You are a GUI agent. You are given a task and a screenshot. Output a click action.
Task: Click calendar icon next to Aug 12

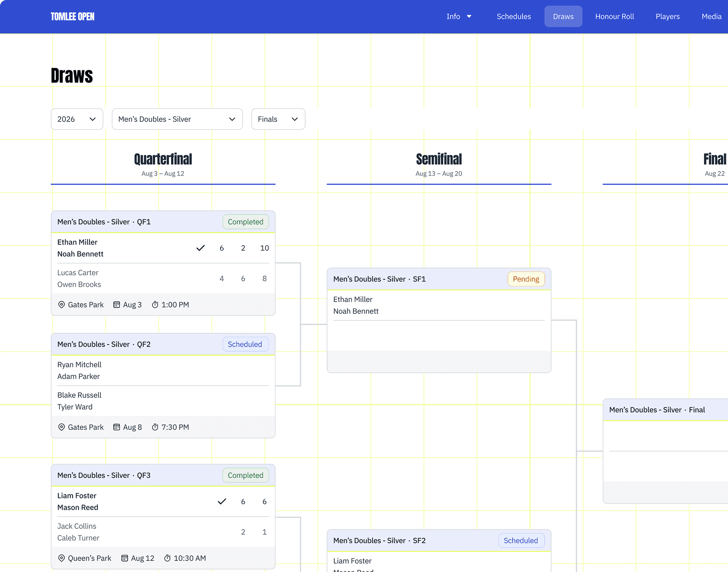[125, 558]
